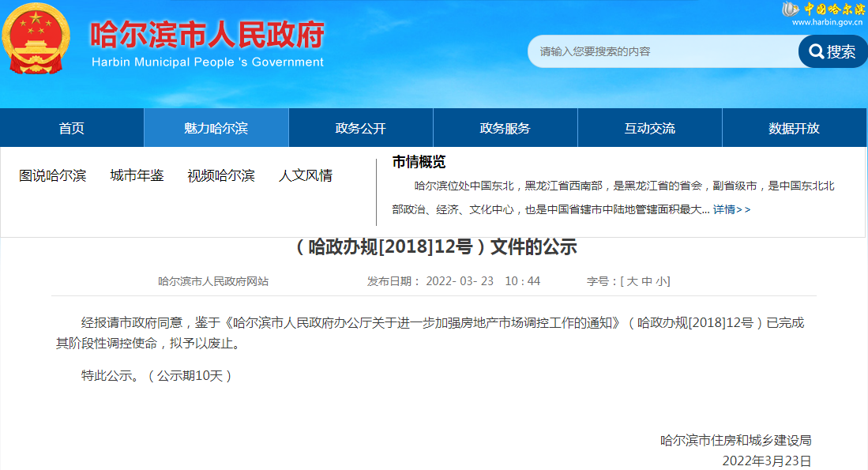Open 人文风情 submenu link
This screenshot has height=470, width=868.
click(x=306, y=175)
